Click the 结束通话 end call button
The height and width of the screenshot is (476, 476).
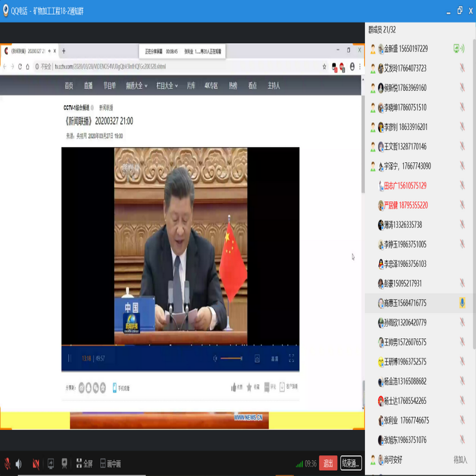(351, 463)
